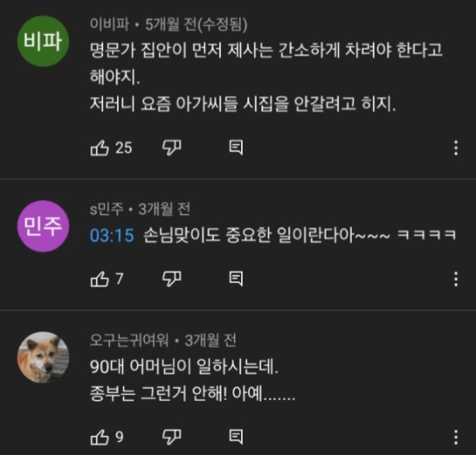Open more options for s민주's comment
Viewport: 476px width, 455px height.
[x=456, y=279]
